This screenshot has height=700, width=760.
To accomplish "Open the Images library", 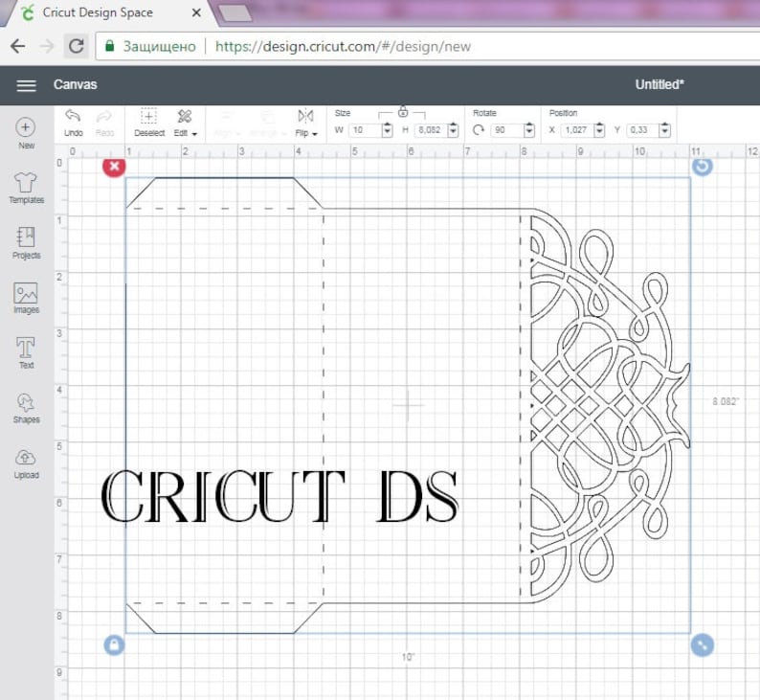I will 26,298.
